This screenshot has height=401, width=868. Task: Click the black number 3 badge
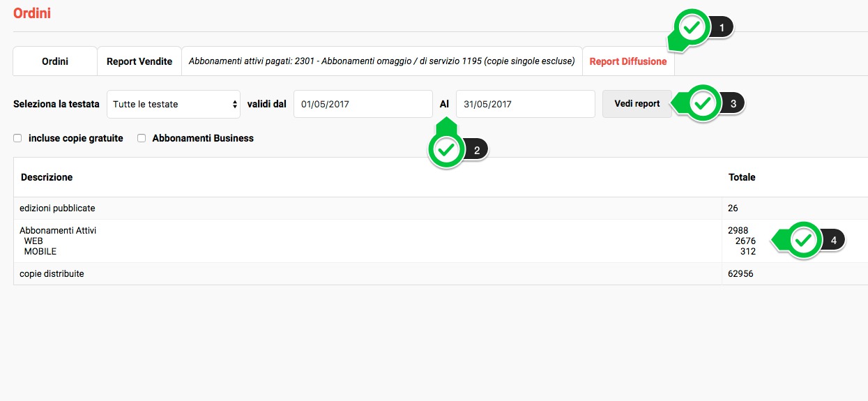click(733, 104)
